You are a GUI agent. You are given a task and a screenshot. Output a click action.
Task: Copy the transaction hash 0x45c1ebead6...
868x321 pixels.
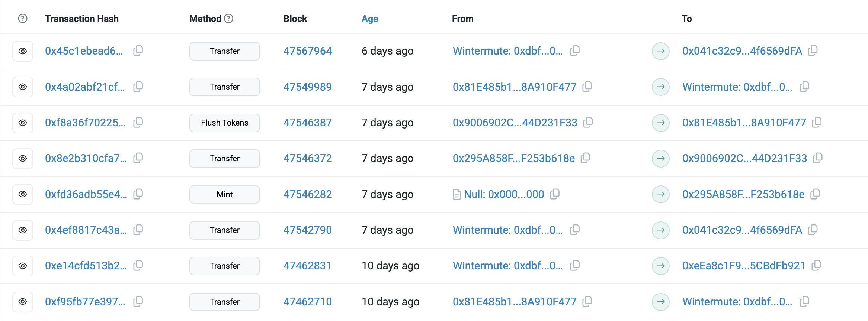click(x=138, y=51)
